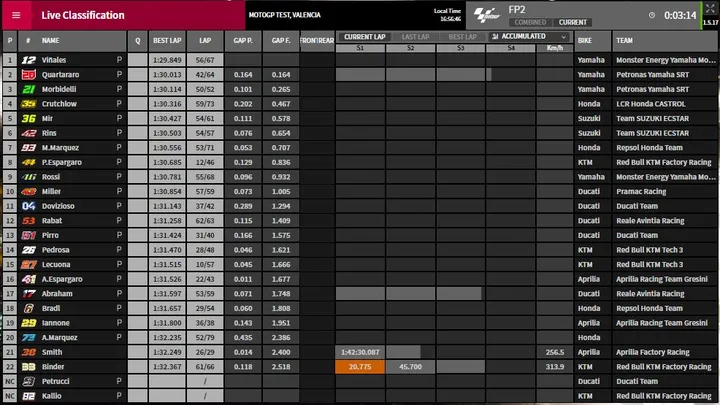Image resolution: width=720 pixels, height=405 pixels.
Task: Click Rossi number 46 badge
Action: 28,177
